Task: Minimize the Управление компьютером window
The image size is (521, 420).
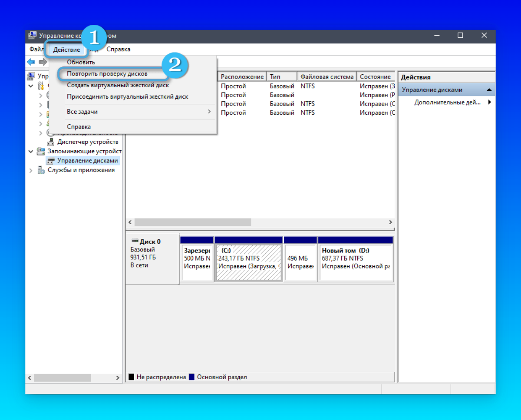Action: pyautogui.click(x=437, y=36)
